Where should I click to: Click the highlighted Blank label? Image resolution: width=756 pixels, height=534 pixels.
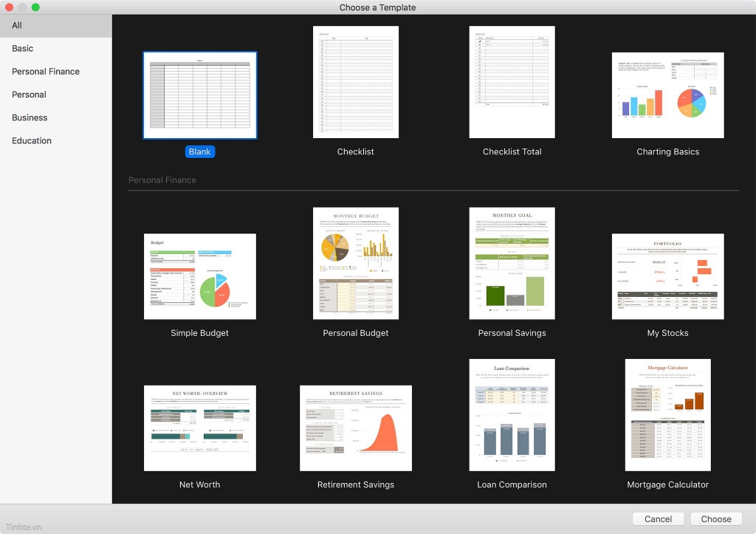199,151
